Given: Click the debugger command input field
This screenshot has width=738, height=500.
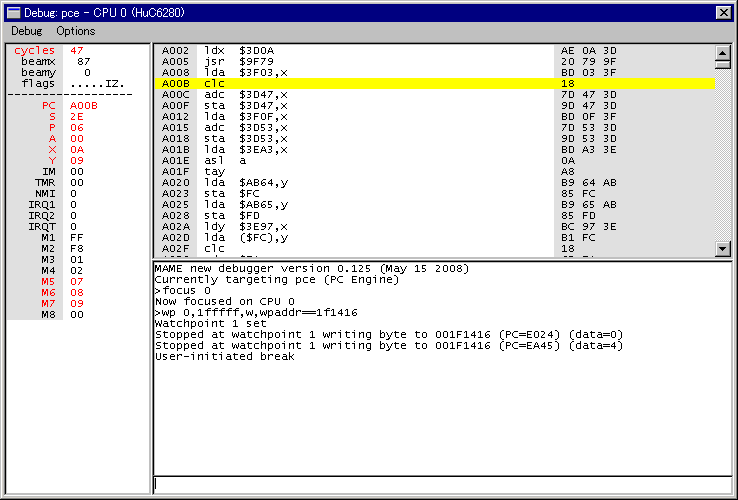Looking at the screenshot, I should click(x=440, y=484).
